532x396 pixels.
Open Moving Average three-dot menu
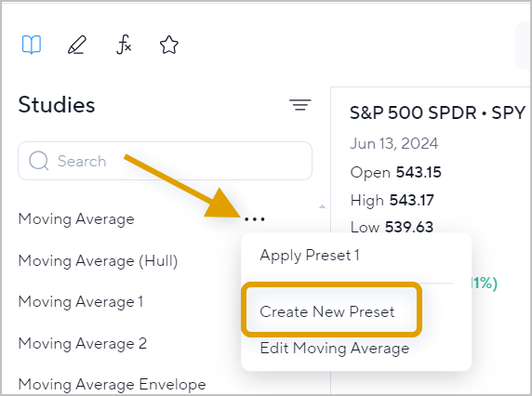(x=255, y=219)
